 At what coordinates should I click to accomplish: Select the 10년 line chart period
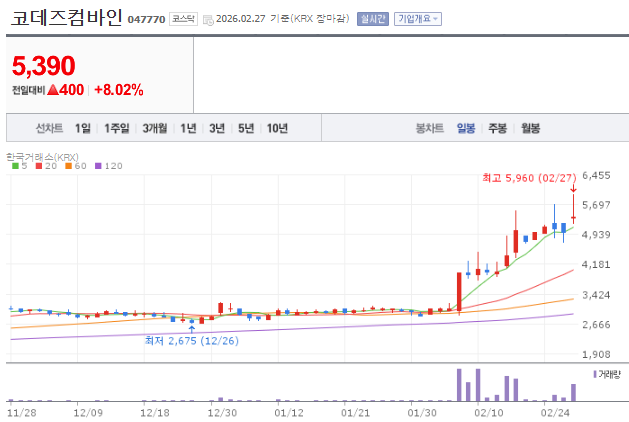tap(277, 128)
